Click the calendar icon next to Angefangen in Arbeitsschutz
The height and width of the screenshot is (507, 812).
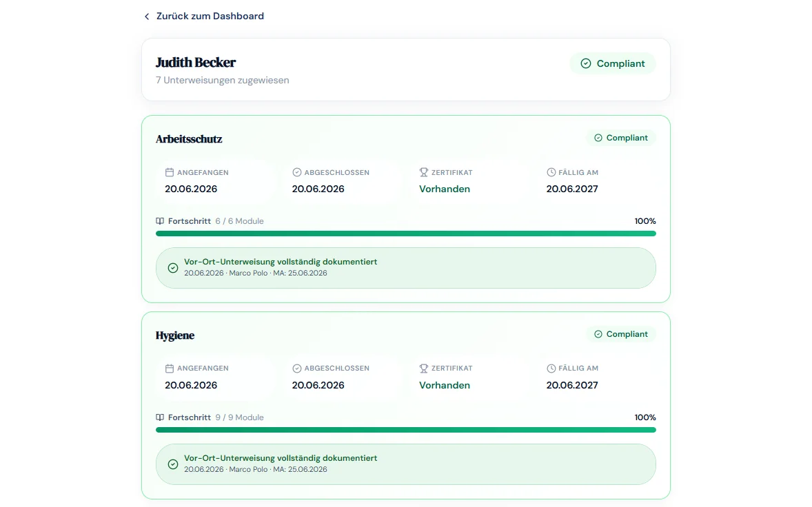click(x=170, y=172)
